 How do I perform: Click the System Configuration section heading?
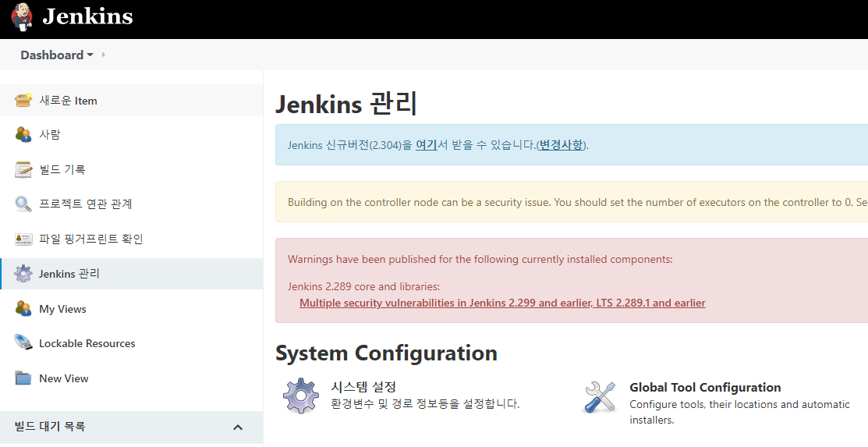pyautogui.click(x=386, y=353)
